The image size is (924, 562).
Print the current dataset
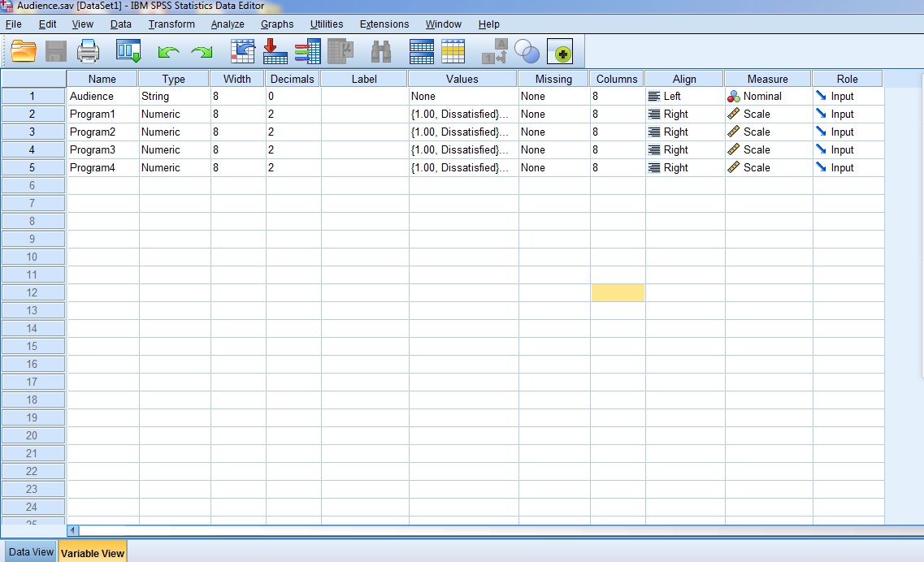pos(88,51)
